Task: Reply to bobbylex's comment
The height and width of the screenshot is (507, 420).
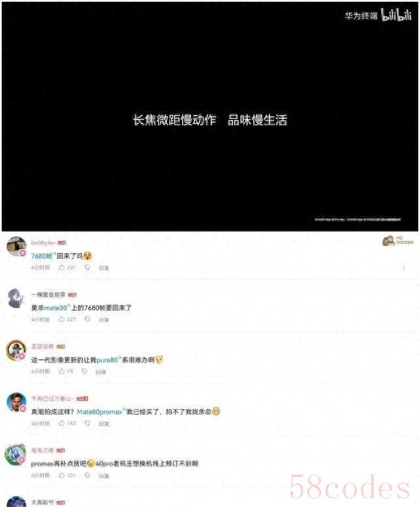Action: tap(104, 268)
